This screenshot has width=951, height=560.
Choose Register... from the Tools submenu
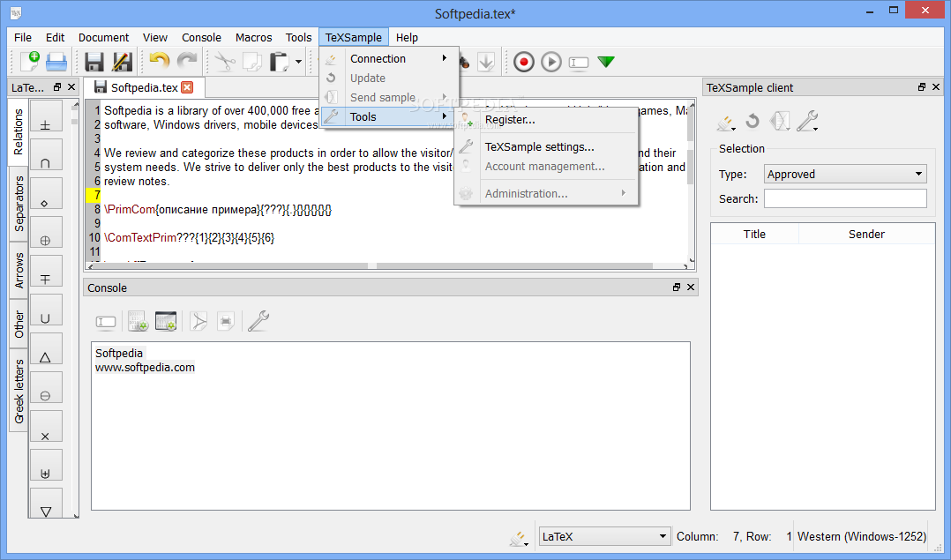[546, 119]
